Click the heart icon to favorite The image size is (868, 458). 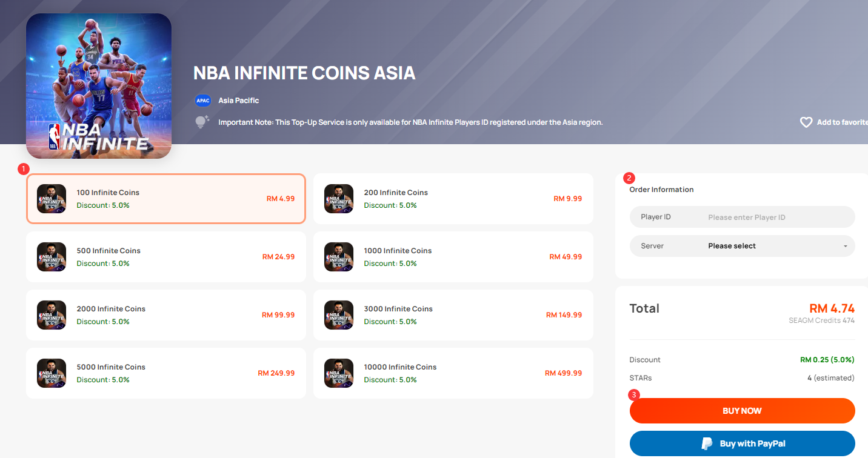click(806, 122)
